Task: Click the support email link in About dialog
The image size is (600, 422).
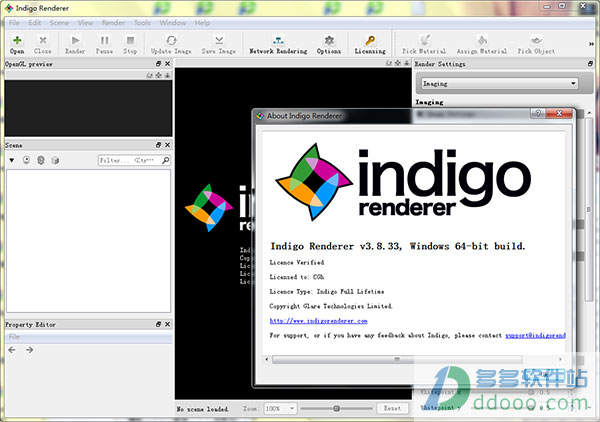Action: [x=535, y=335]
